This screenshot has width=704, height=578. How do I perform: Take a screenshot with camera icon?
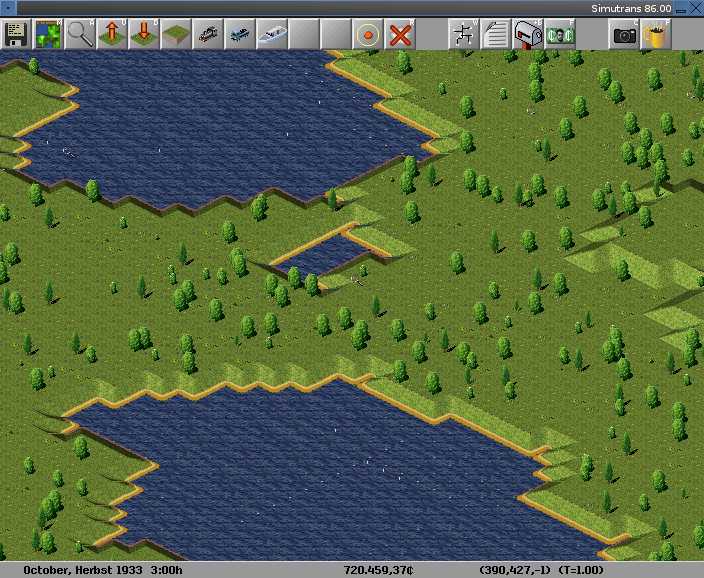[x=624, y=33]
